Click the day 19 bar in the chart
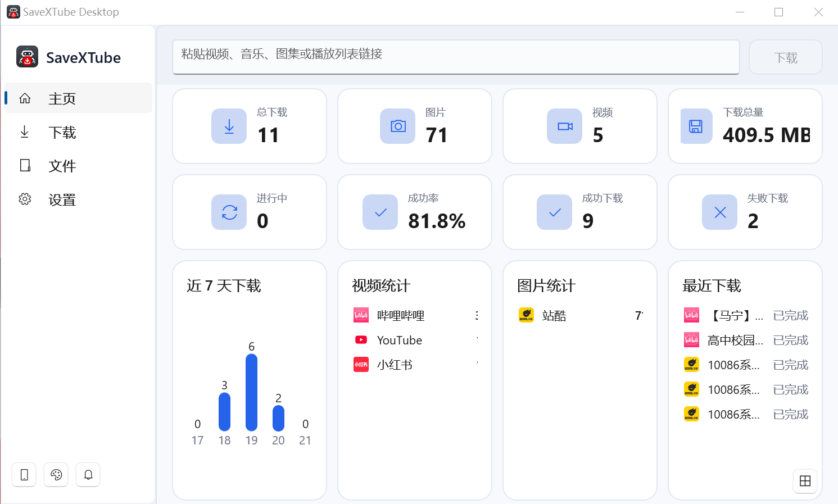The image size is (838, 504). [251, 392]
